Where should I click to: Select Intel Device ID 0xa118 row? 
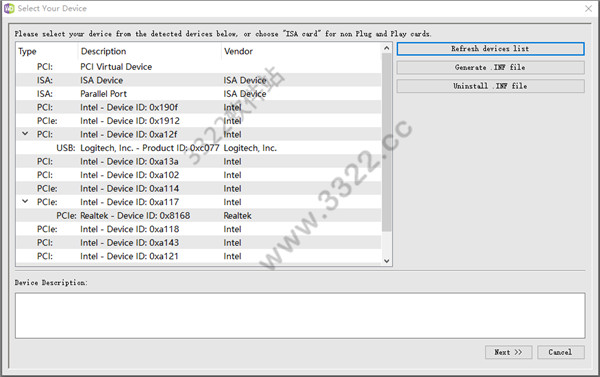199,229
